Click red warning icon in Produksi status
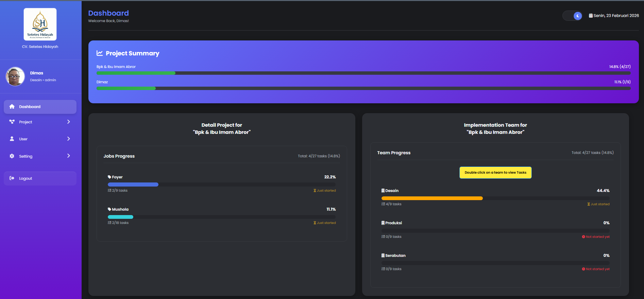 pyautogui.click(x=583, y=237)
